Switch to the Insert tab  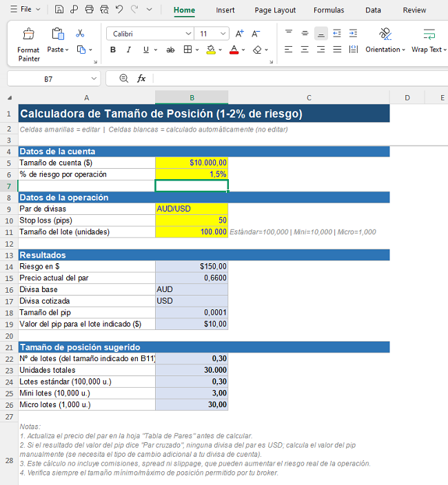(225, 10)
